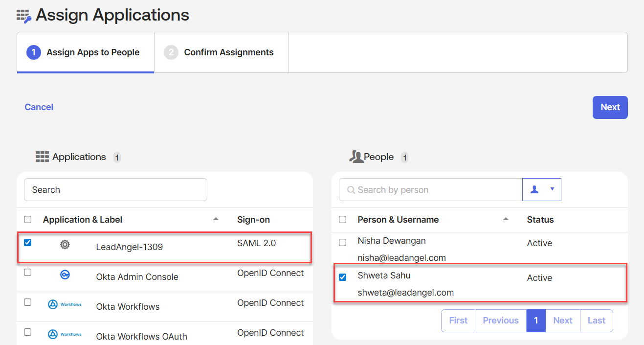Toggle select-all people checkbox
Screen dimensions: 644x345
[x=343, y=220]
